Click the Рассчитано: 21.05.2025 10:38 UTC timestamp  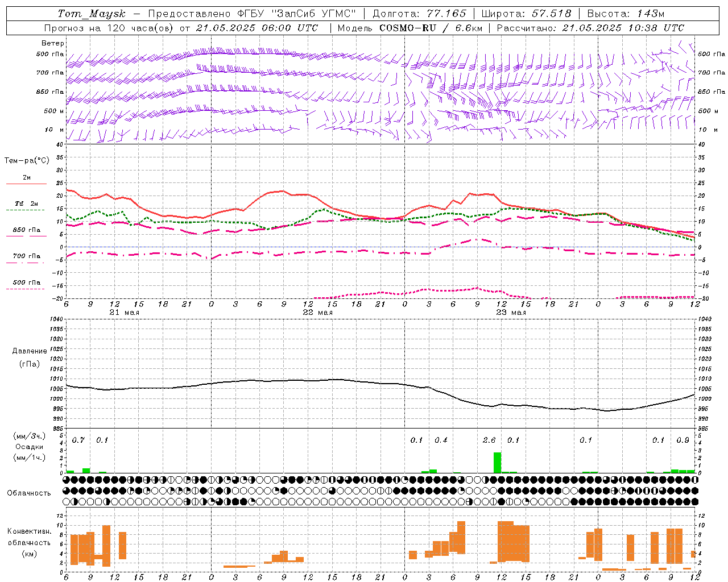coord(590,28)
